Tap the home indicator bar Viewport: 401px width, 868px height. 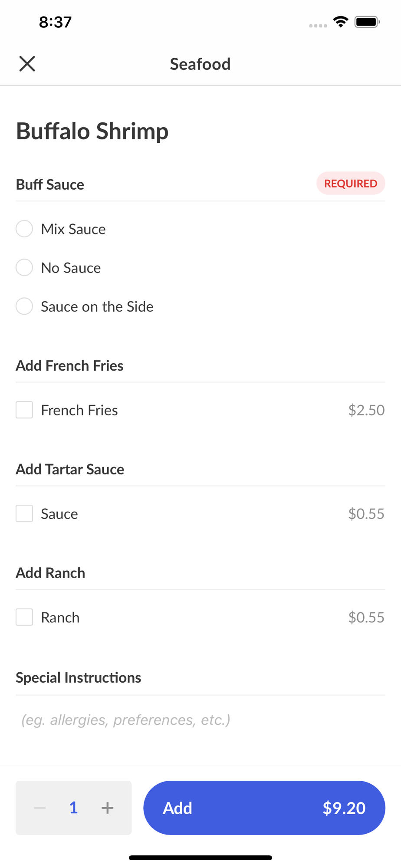[200, 858]
